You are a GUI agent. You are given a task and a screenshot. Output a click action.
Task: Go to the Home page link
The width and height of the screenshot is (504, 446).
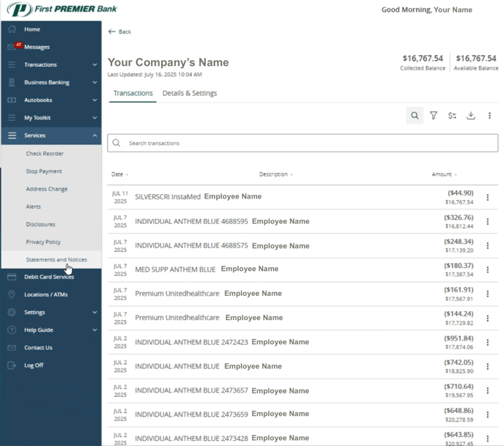pyautogui.click(x=31, y=29)
